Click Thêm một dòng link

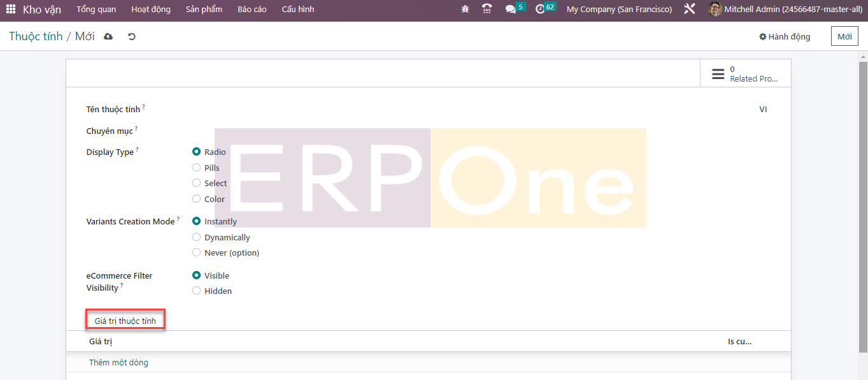[x=118, y=362]
